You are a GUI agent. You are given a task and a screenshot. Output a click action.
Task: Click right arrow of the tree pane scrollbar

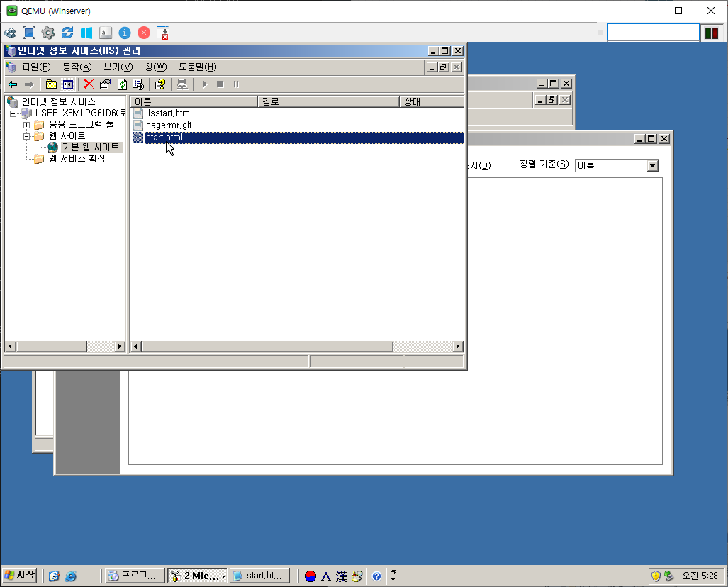click(121, 347)
